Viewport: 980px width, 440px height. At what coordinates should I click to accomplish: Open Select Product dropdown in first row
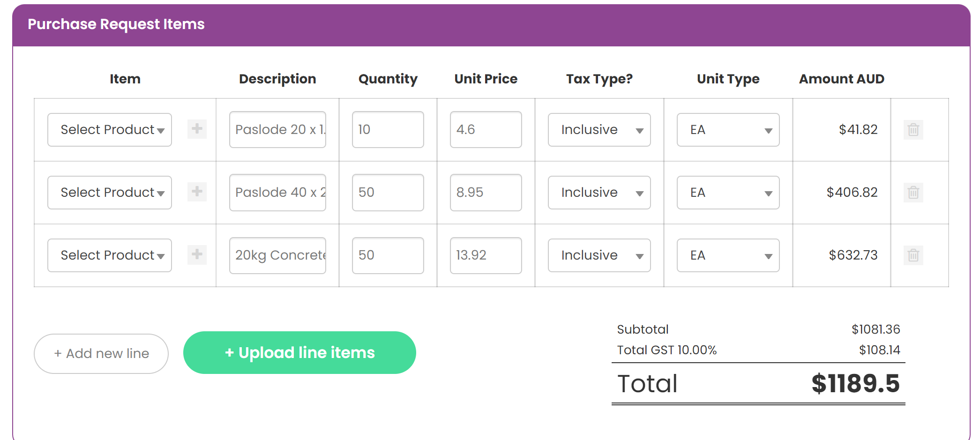[x=110, y=130]
